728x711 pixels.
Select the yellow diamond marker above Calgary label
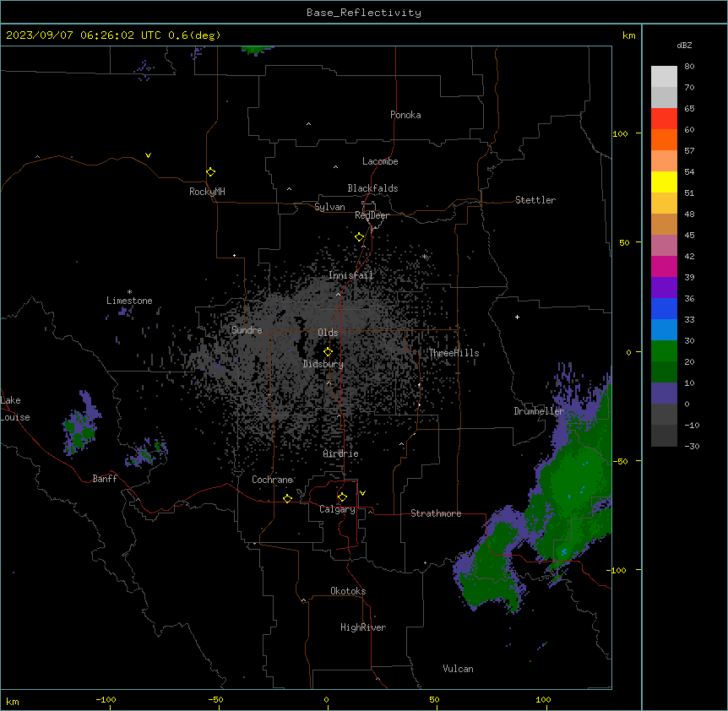(x=342, y=497)
